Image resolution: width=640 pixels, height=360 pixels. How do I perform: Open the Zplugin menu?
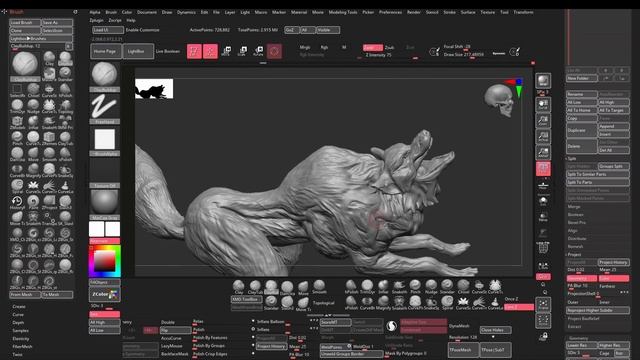[96, 20]
